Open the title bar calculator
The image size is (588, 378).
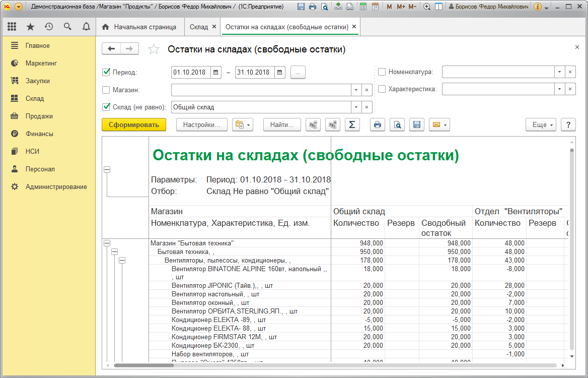362,7
